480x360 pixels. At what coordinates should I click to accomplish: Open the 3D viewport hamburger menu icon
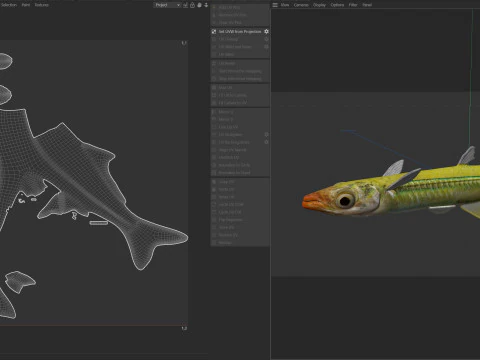pos(275,5)
